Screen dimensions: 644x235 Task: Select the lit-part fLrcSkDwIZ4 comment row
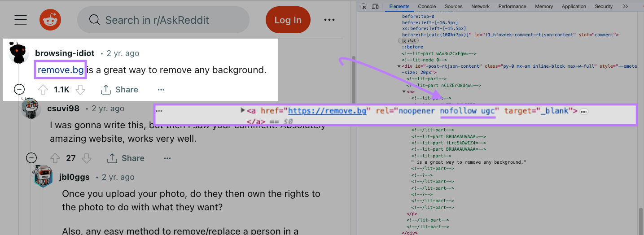[448, 143]
